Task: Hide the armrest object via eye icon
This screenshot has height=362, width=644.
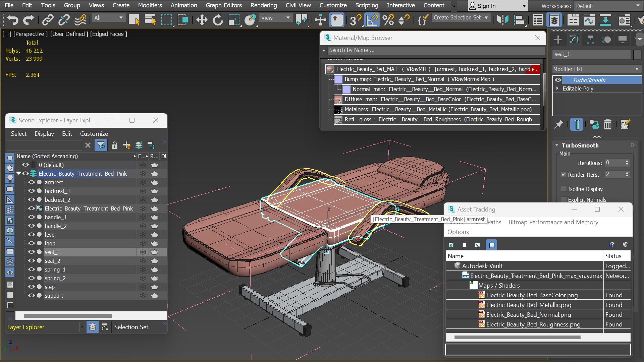Action: click(x=31, y=182)
